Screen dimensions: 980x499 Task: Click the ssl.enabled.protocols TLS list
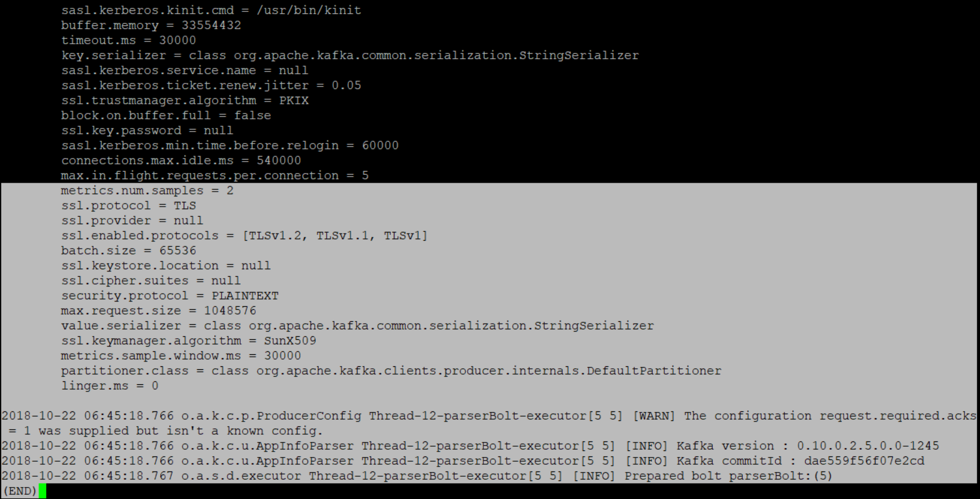[x=334, y=235]
